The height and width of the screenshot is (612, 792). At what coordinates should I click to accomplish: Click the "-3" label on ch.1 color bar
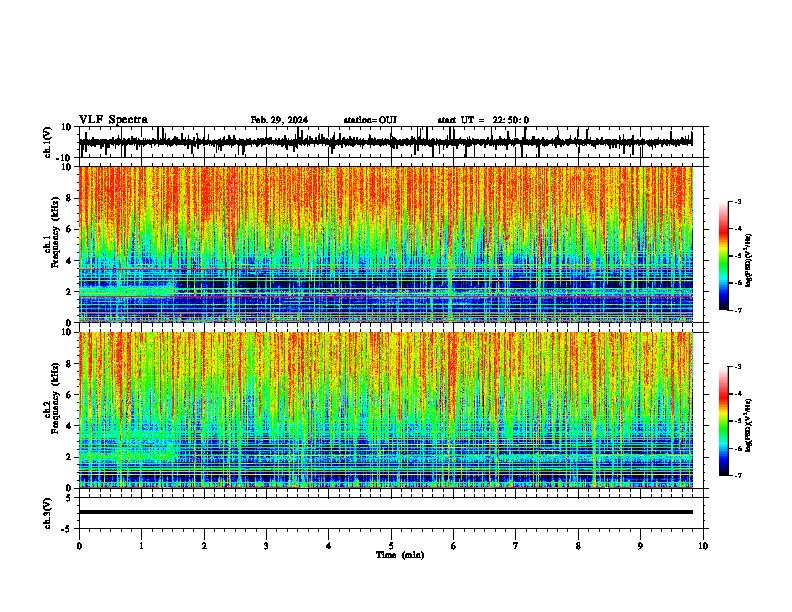[x=738, y=201]
